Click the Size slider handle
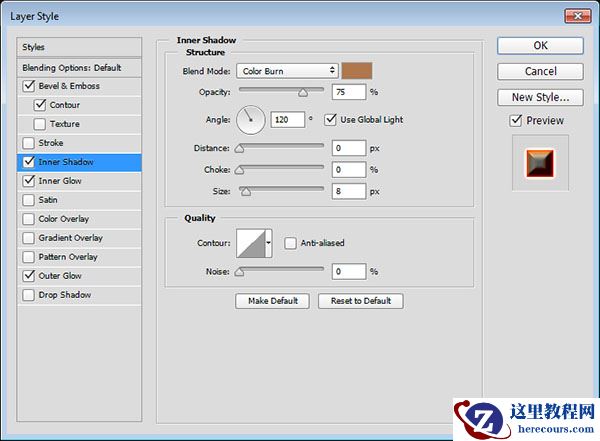The width and height of the screenshot is (600, 441). tap(246, 192)
